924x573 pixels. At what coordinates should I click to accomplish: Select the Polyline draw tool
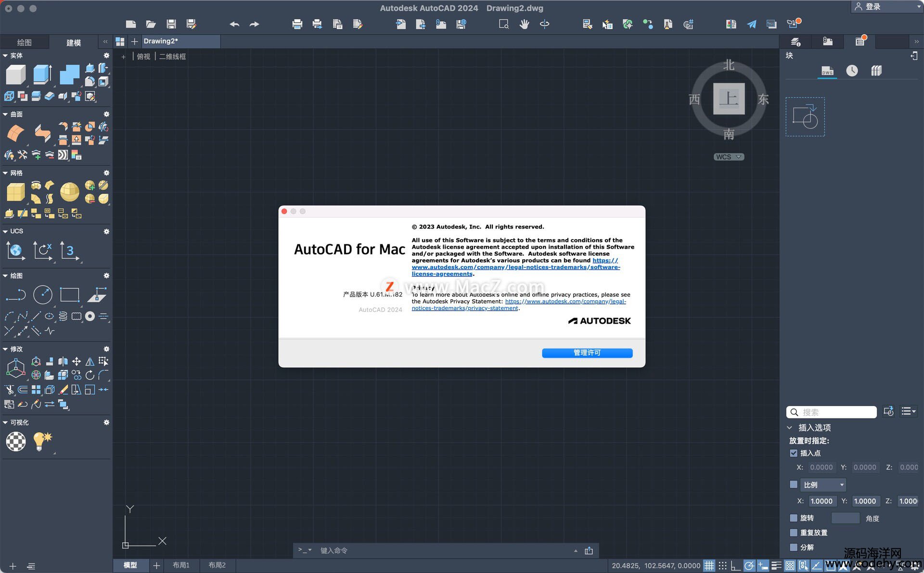(x=15, y=294)
